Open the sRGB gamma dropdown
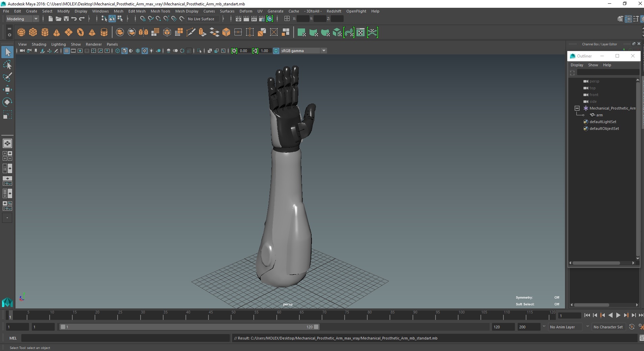This screenshot has width=644, height=351. pos(303,51)
